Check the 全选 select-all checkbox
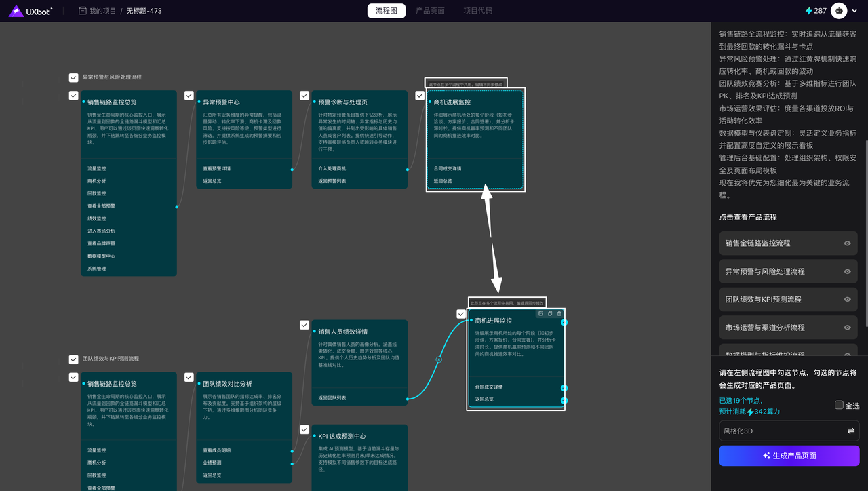 (839, 405)
